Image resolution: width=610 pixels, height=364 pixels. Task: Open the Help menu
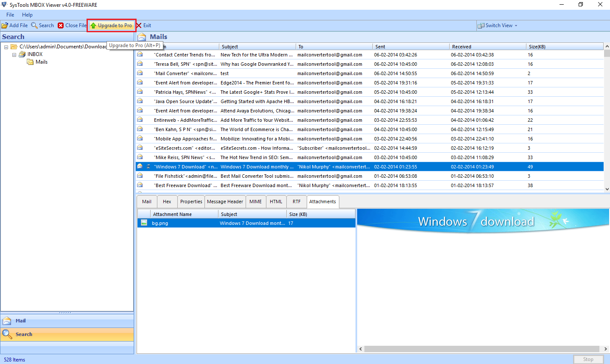[27, 14]
